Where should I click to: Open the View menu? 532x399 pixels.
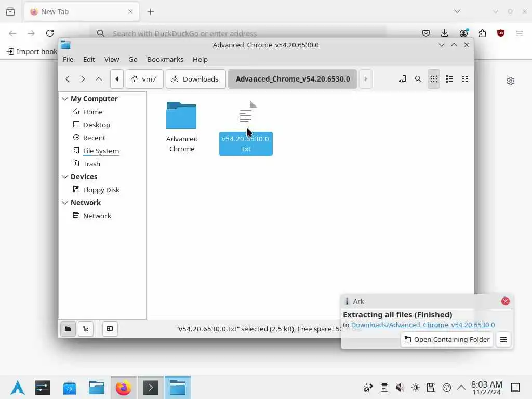coord(112,59)
